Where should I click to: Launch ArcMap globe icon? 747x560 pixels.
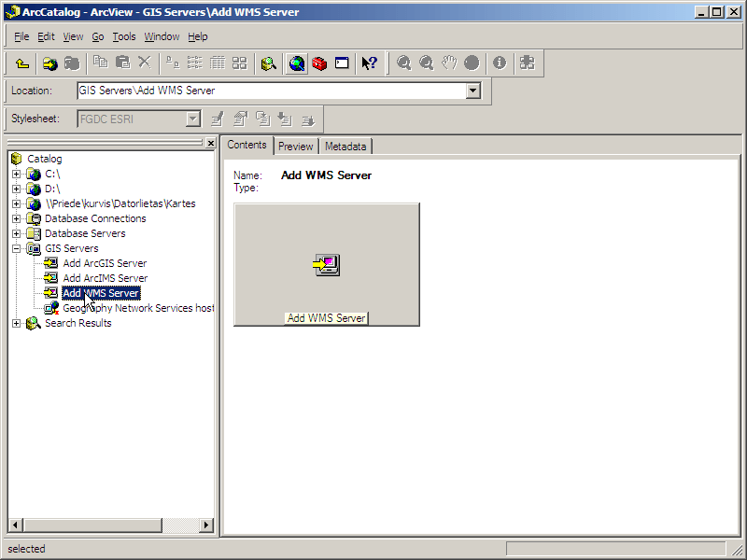click(x=296, y=63)
